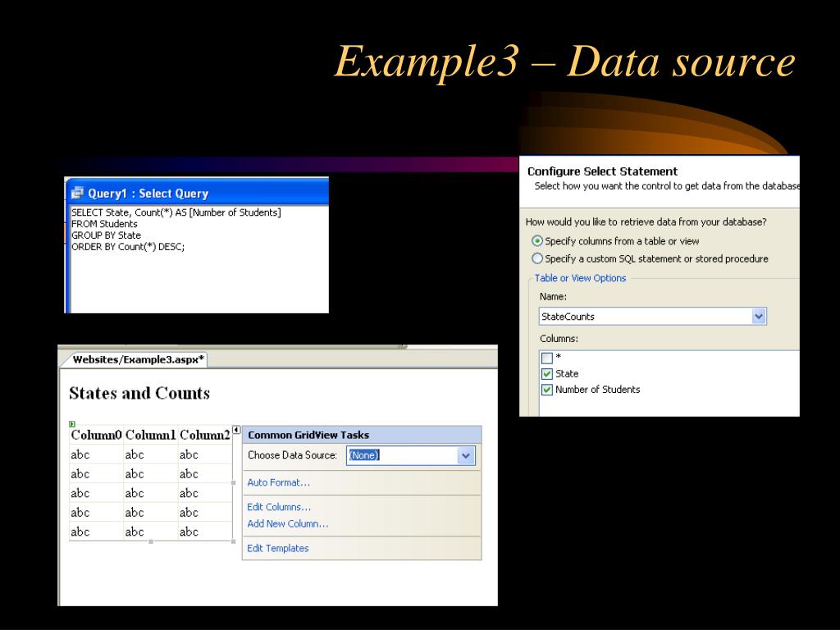Click Edit Templates link
Image resolution: width=840 pixels, height=630 pixels.
277,549
